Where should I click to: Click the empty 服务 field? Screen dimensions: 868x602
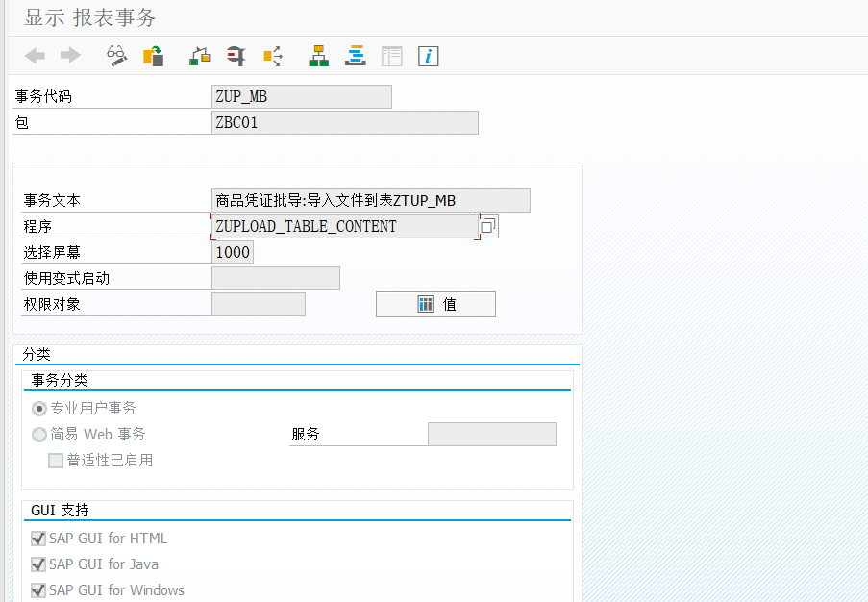(492, 435)
